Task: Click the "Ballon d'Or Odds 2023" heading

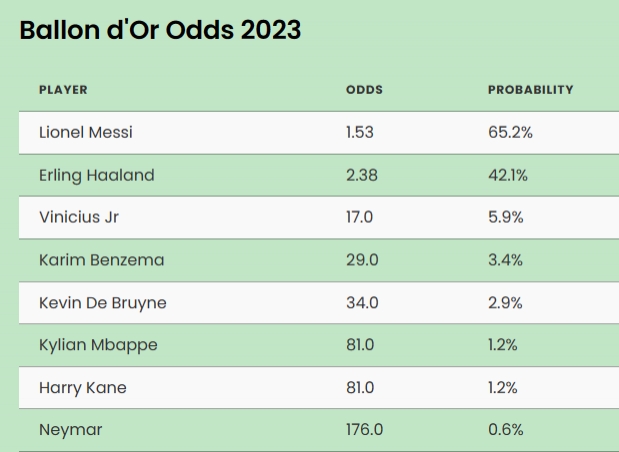Action: click(160, 30)
